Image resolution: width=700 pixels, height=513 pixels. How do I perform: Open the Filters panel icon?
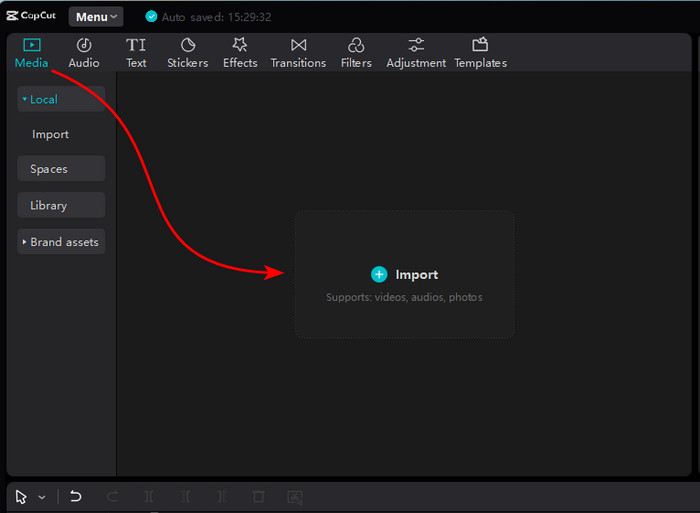click(356, 45)
